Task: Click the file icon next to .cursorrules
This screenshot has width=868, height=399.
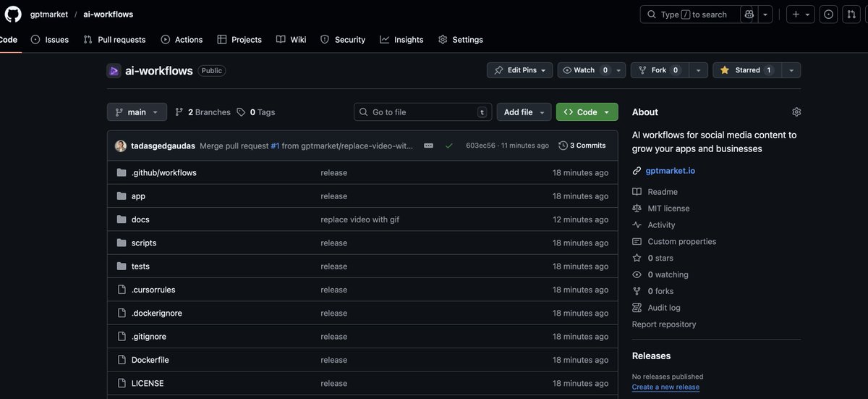Action: coord(122,290)
